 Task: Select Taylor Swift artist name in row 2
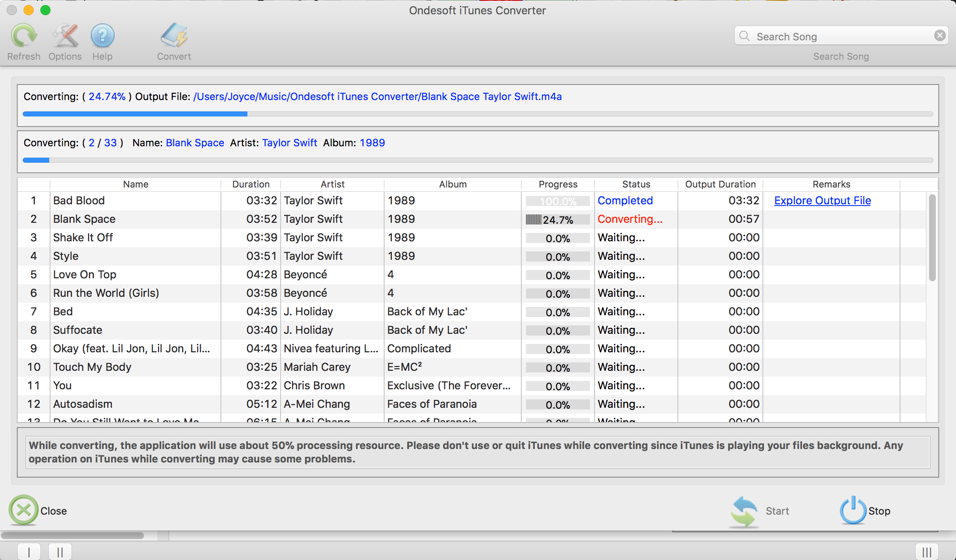(313, 219)
